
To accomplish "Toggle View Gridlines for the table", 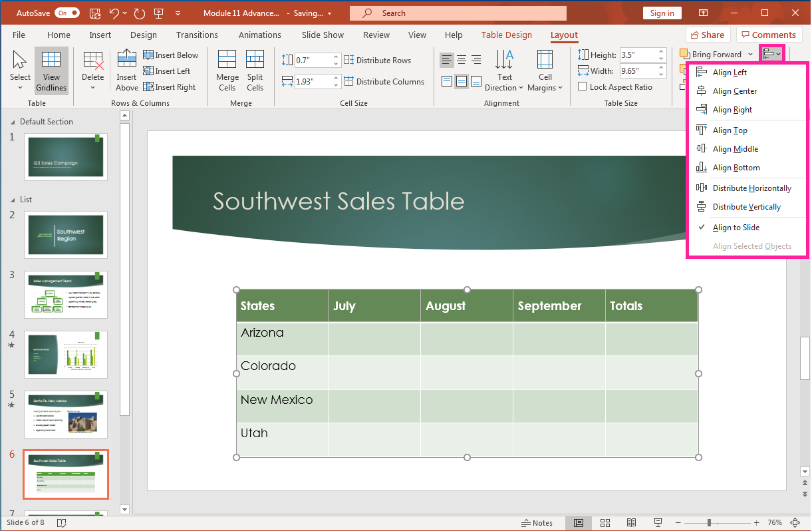I will click(51, 69).
